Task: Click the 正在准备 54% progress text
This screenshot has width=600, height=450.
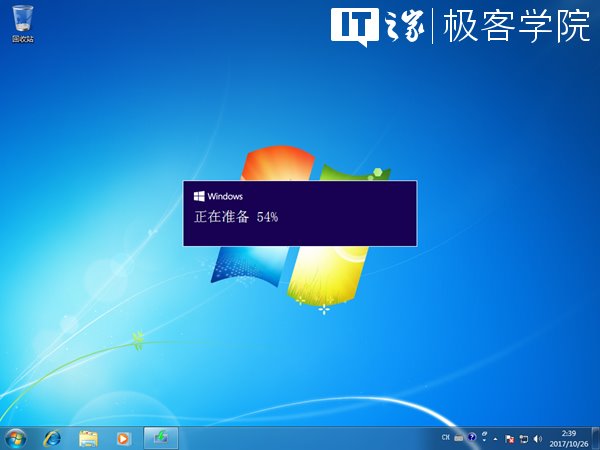Action: coord(236,217)
